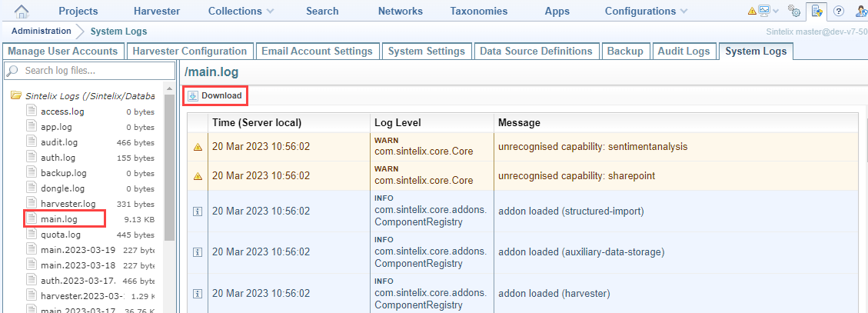Image resolution: width=868 pixels, height=313 pixels.
Task: Click the yellow warning triangle in header
Action: pos(752,11)
